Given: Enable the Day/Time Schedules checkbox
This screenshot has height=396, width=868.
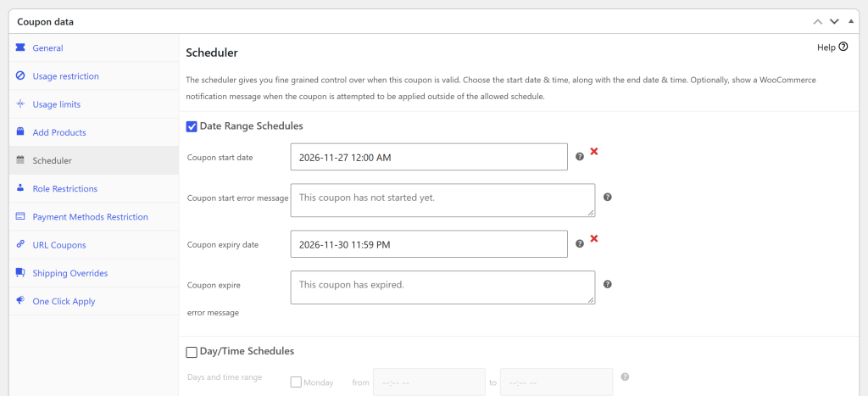Looking at the screenshot, I should [x=192, y=352].
